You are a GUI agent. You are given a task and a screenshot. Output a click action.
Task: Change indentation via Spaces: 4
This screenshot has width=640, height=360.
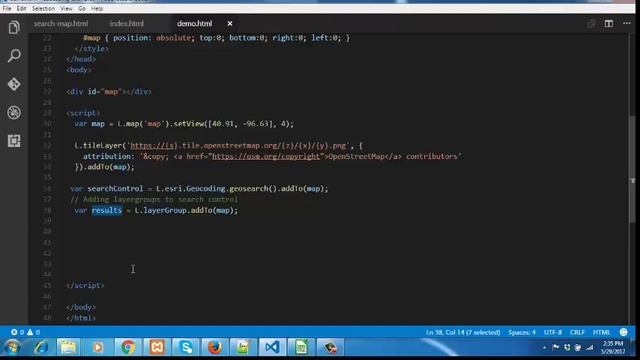point(522,332)
